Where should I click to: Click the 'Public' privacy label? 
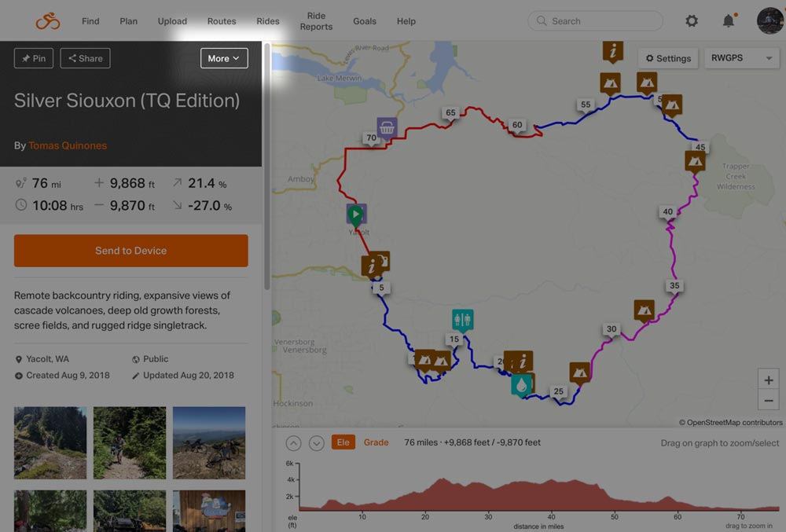click(156, 359)
